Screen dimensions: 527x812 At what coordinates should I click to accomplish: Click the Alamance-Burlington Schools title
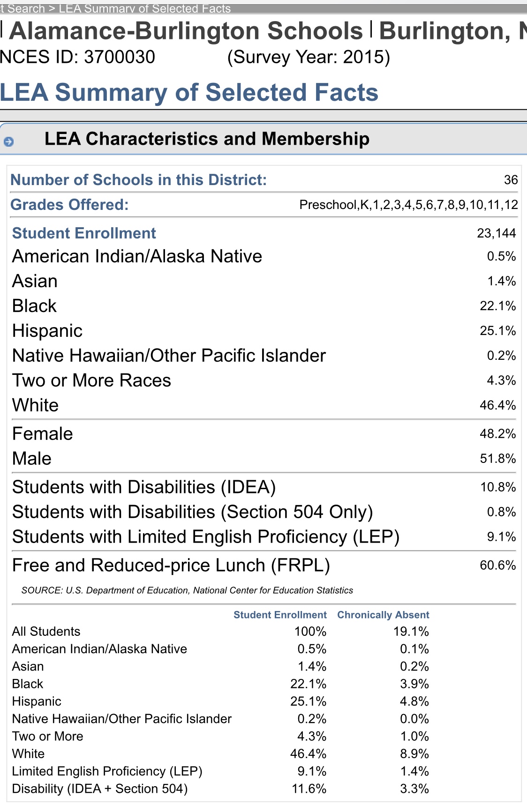tap(186, 31)
